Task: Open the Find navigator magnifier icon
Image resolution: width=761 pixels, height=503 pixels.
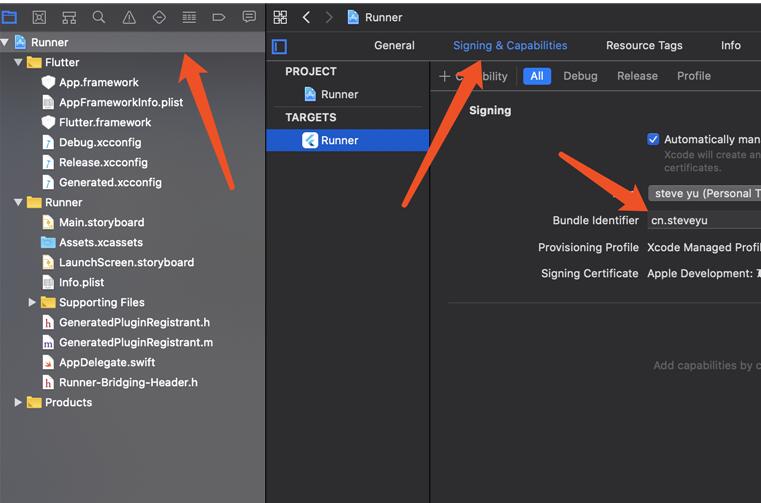Action: coord(99,17)
